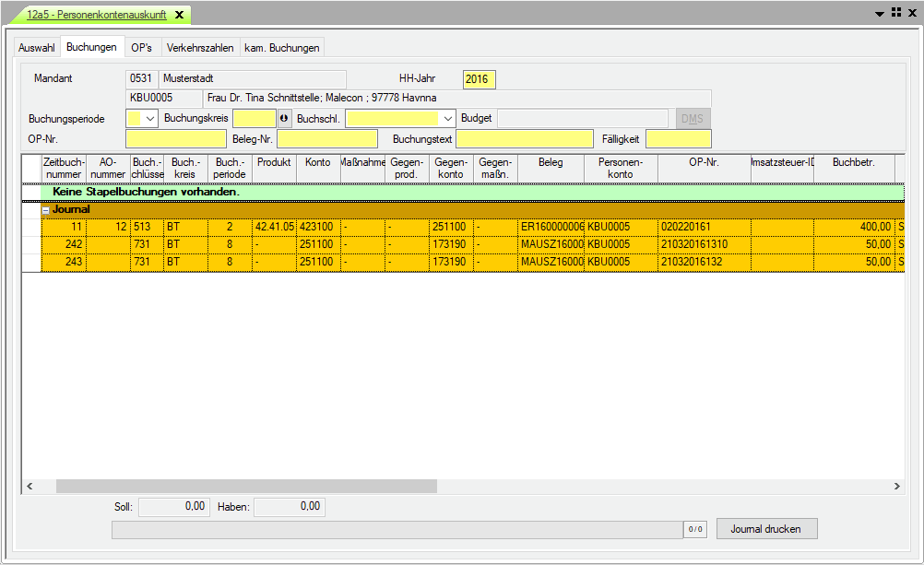Viewport: 924px width, 565px height.
Task: Click into the Buchungstext field
Action: tap(524, 139)
